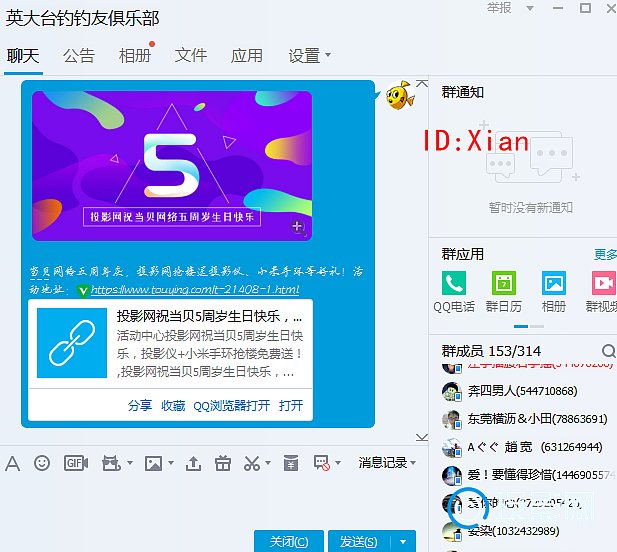Open the touying.com hyperlink in message
This screenshot has height=552, width=617.
[x=195, y=290]
